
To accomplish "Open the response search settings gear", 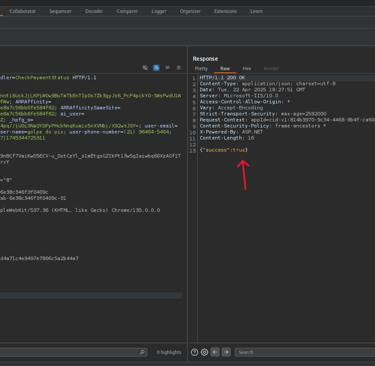I will (204, 352).
